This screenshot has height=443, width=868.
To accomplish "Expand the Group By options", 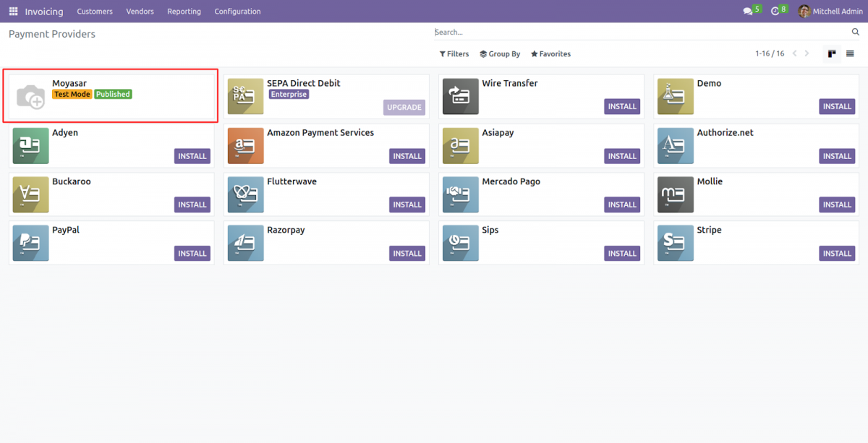I will (x=500, y=53).
